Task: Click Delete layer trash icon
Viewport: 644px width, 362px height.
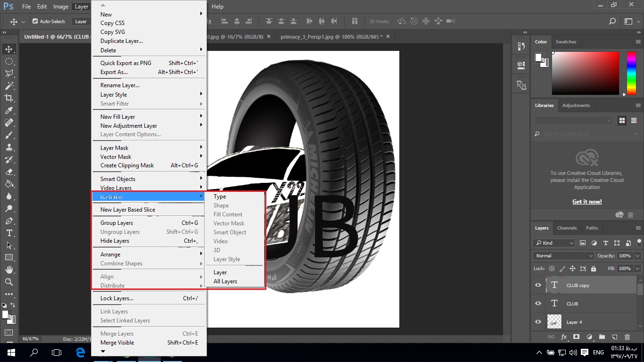Action: [627, 337]
